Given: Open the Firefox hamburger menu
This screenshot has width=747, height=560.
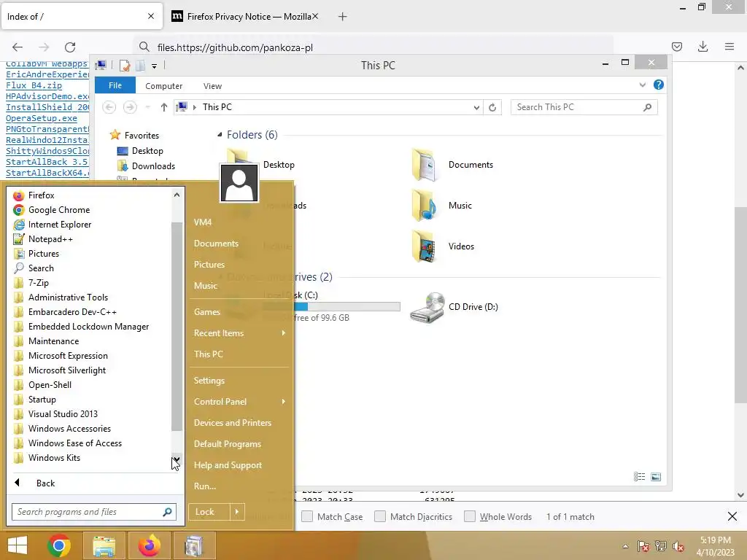Looking at the screenshot, I should [x=729, y=47].
